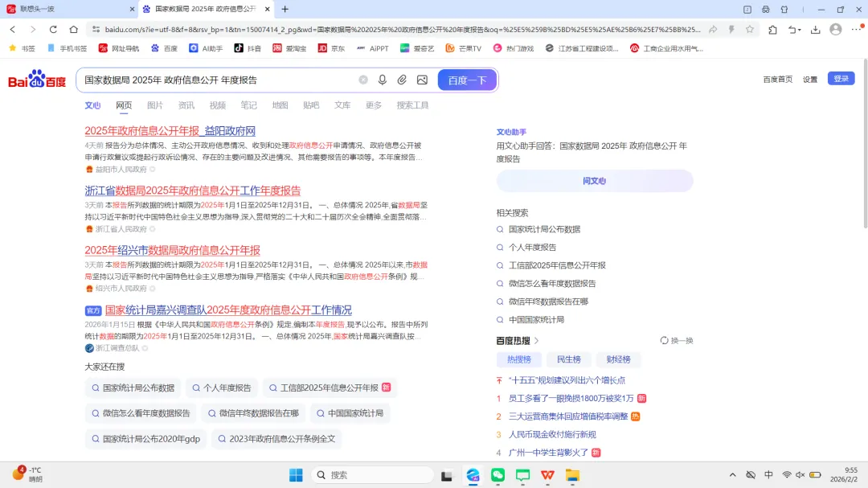Open WeChat from the taskbar

tap(497, 474)
